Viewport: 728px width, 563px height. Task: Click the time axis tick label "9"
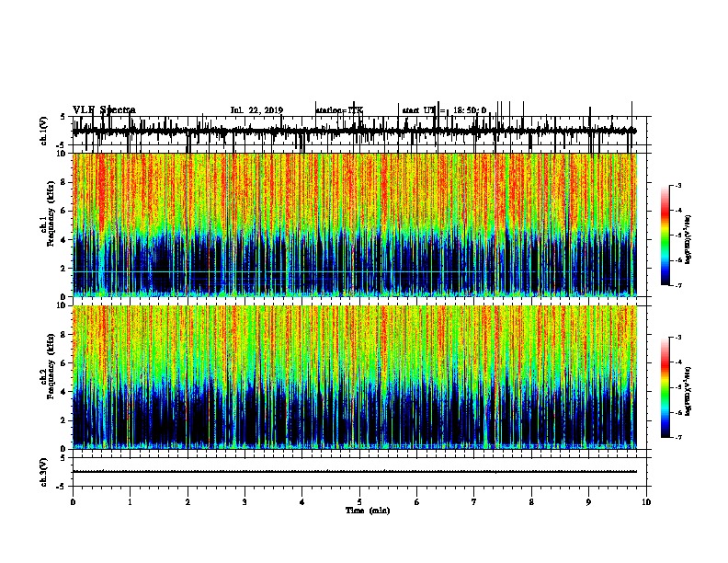click(x=588, y=502)
